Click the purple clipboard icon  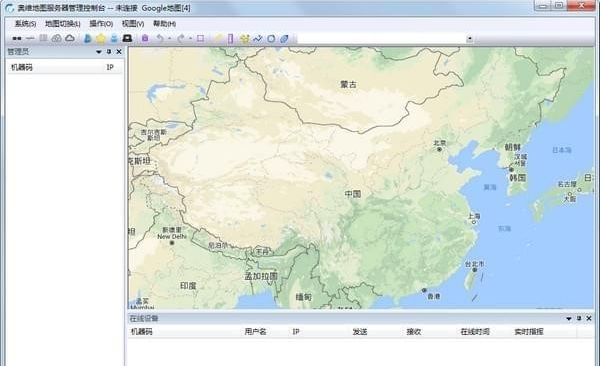[145, 38]
